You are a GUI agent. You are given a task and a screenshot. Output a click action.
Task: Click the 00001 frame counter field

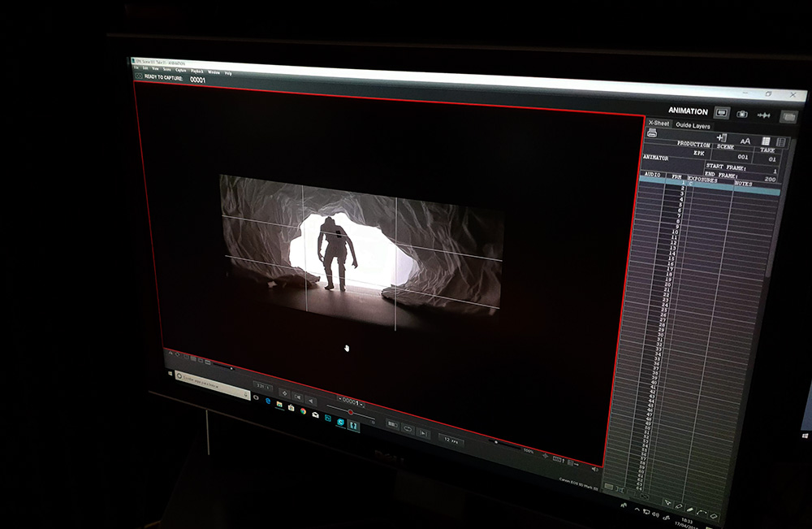351,402
